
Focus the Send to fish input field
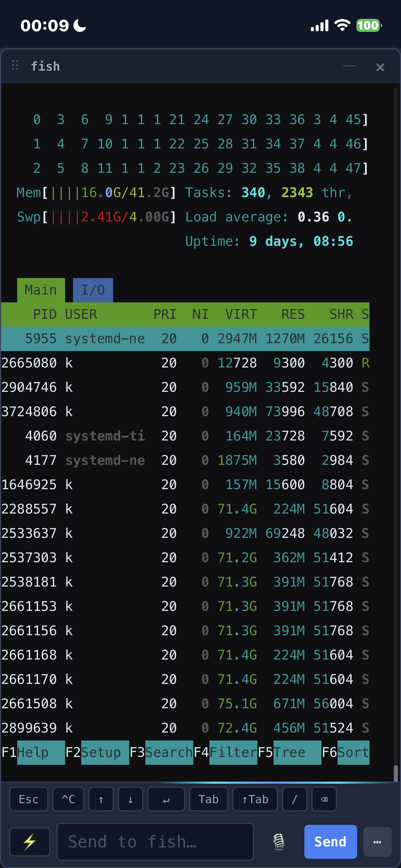[x=155, y=842]
